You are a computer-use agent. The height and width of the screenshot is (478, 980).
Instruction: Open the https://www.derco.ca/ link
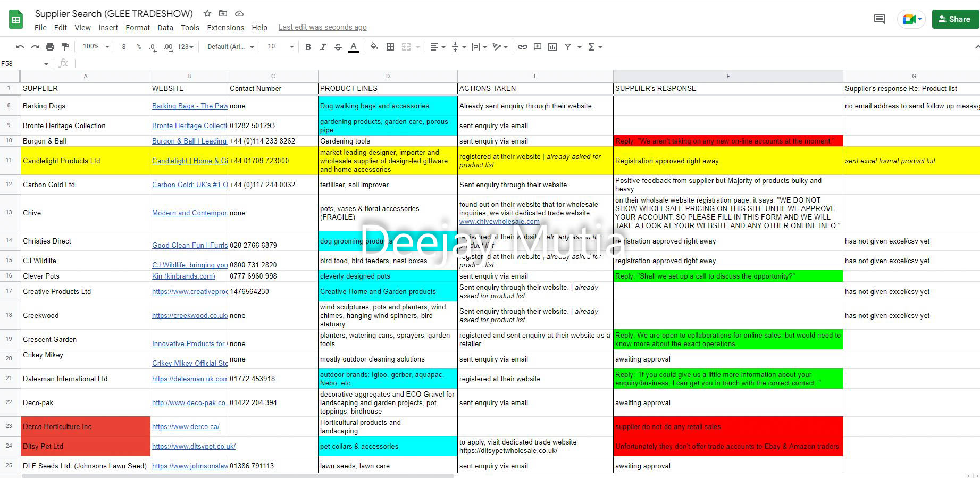point(186,426)
